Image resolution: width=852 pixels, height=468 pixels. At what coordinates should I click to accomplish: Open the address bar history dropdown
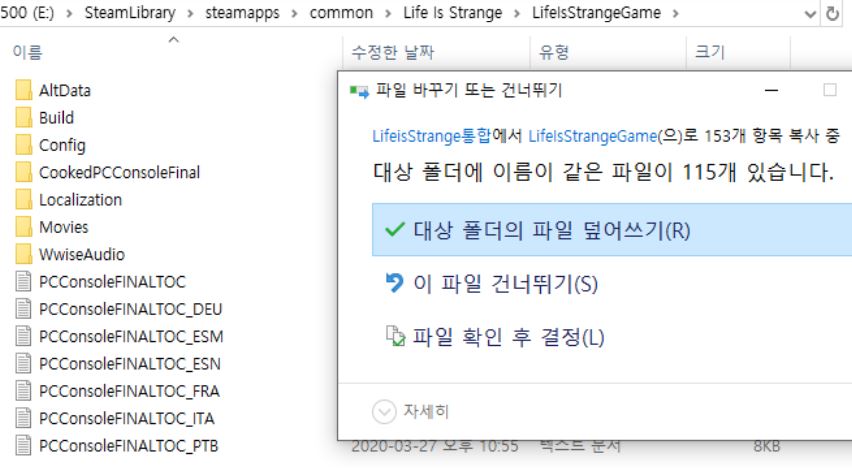click(810, 14)
